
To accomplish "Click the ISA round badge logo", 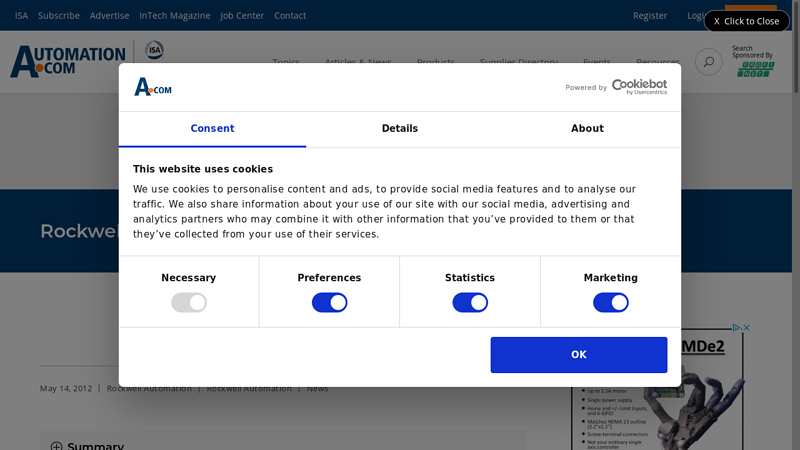I will [154, 50].
